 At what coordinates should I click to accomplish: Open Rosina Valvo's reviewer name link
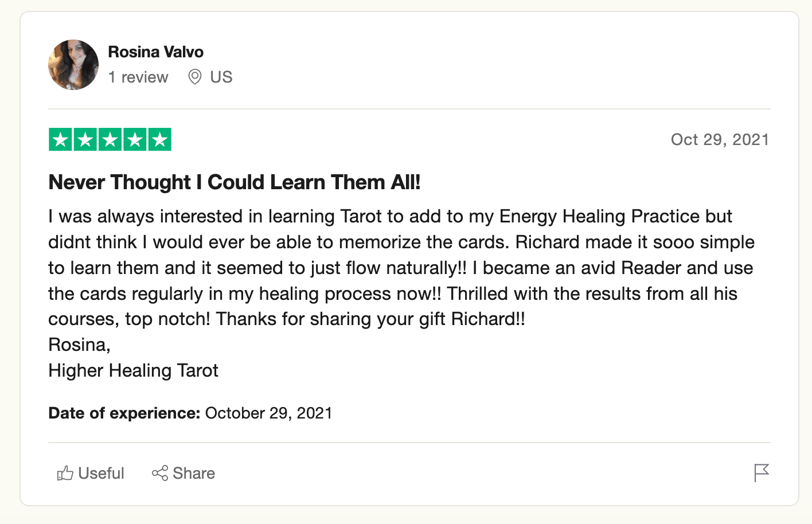(156, 52)
